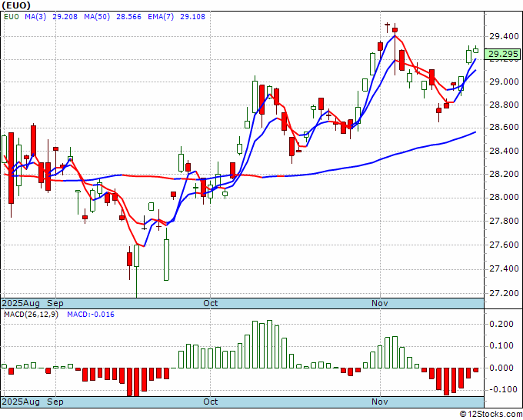Click the 29.400 price axis label
Screen dimensions: 523x420
tap(504, 36)
